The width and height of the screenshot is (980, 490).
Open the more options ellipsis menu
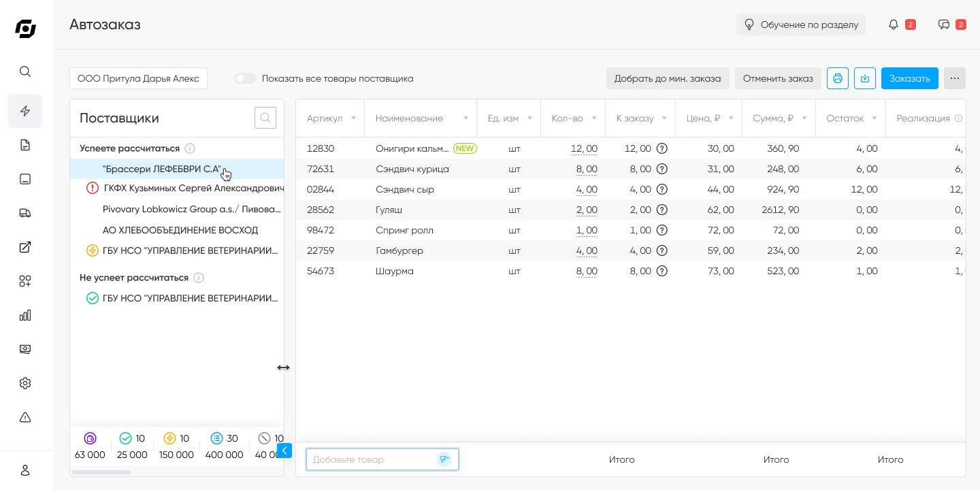955,78
